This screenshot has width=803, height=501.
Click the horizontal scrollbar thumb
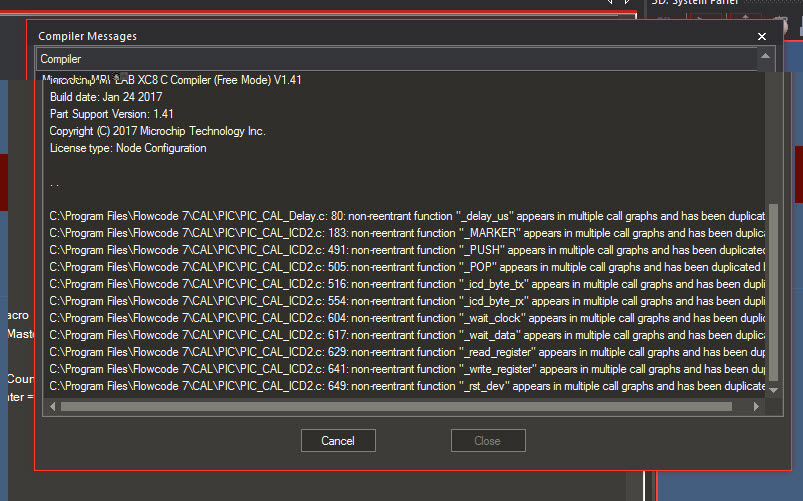click(396, 407)
